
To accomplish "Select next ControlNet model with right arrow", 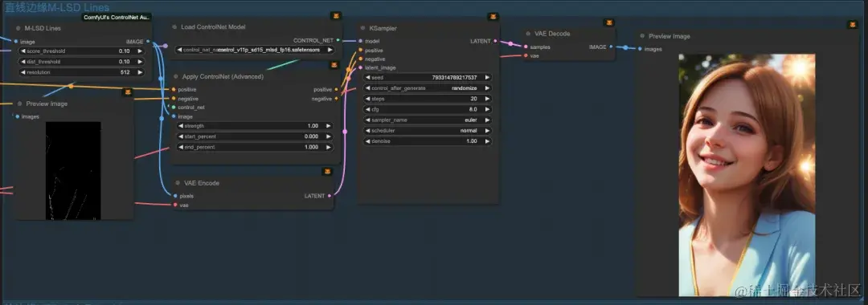I will pos(330,50).
